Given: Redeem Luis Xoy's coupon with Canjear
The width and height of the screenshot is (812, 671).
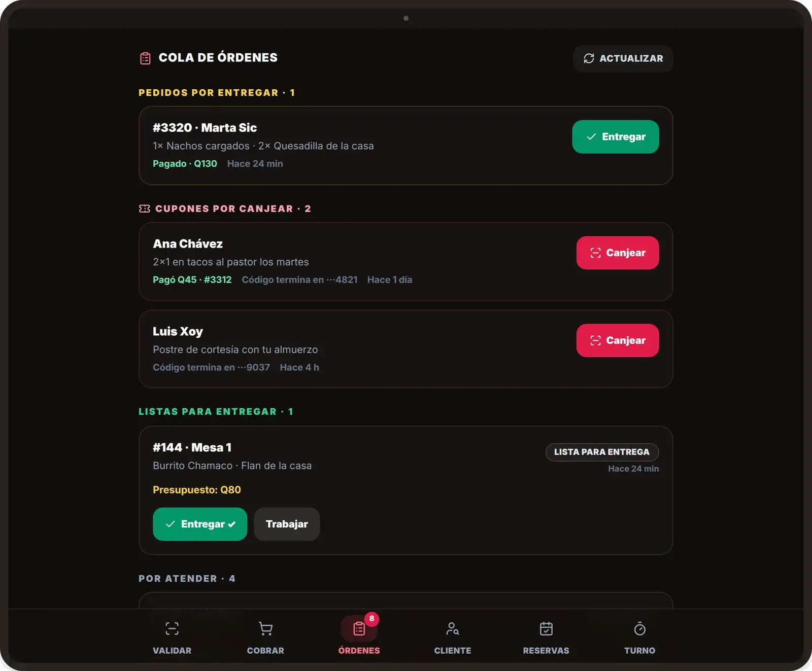Looking at the screenshot, I should tap(618, 340).
